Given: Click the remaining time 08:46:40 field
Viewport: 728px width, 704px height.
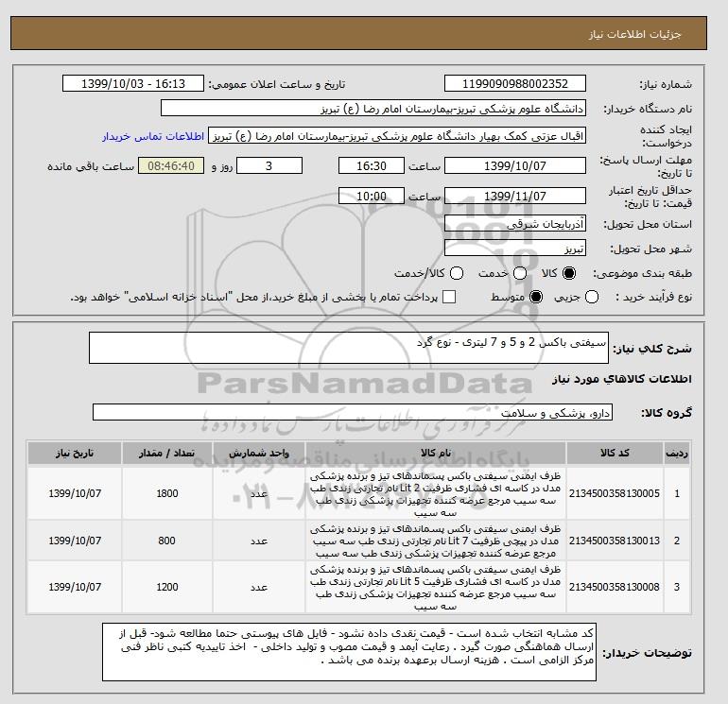Looking at the screenshot, I should pyautogui.click(x=171, y=165).
